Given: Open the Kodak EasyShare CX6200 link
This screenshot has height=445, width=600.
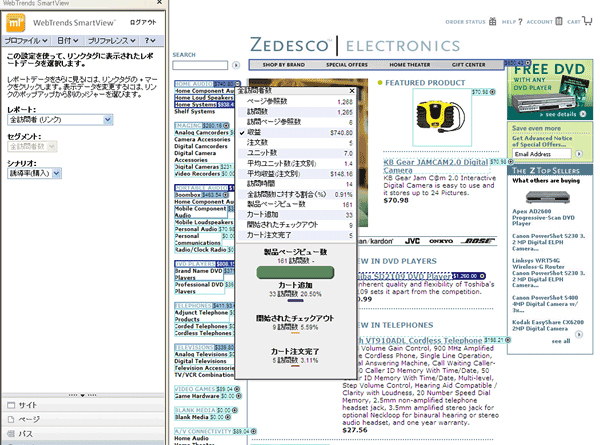Looking at the screenshot, I should pyautogui.click(x=548, y=325).
